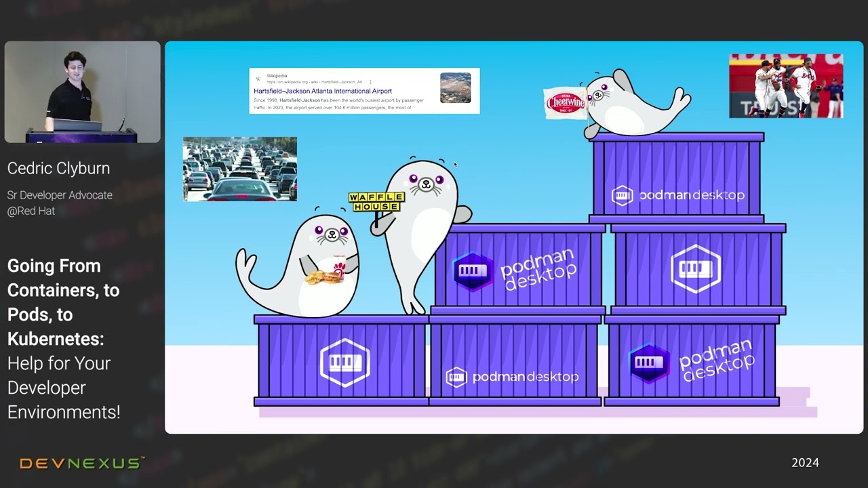Click tilted 'podman desktop' text on bottom-right container
Screen dimensions: 868x488
pyautogui.click(x=717, y=361)
